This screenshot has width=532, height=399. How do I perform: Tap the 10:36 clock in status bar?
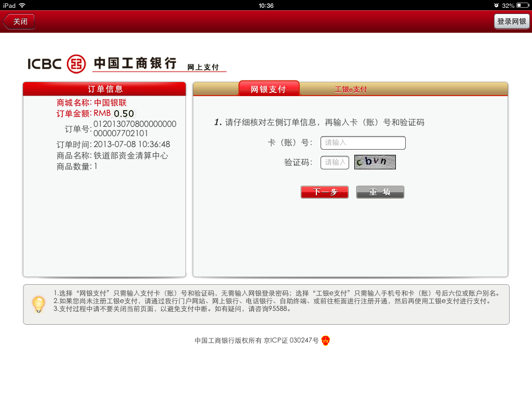(266, 5)
